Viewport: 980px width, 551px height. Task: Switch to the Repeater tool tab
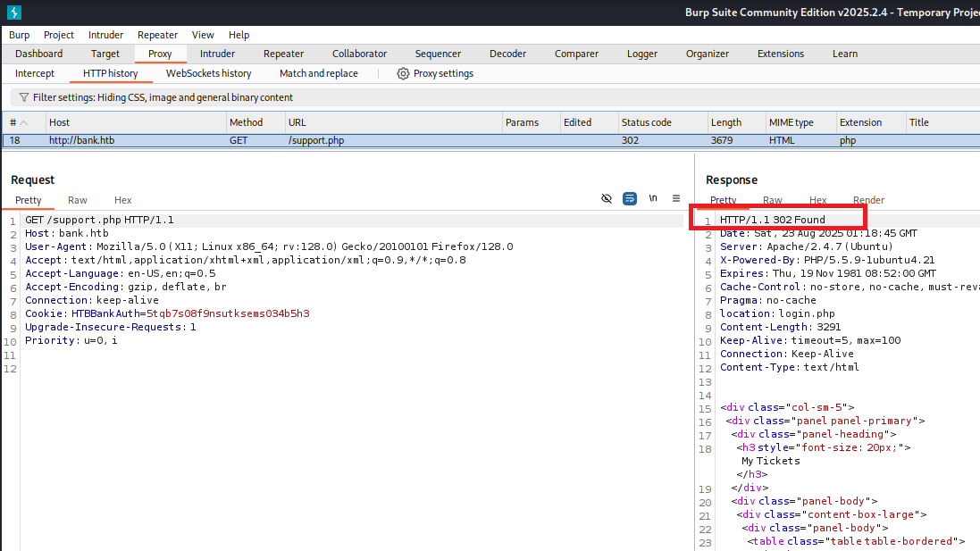(283, 54)
